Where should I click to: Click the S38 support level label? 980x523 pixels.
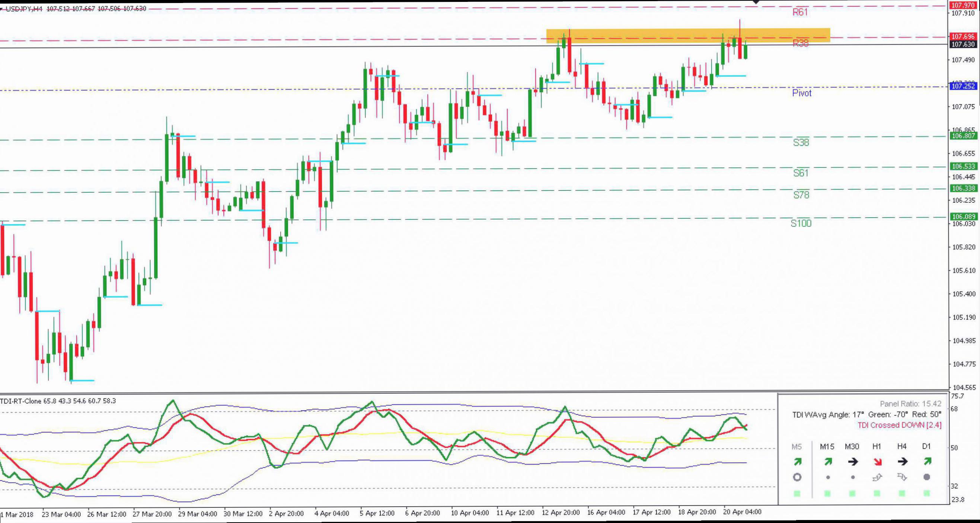801,142
